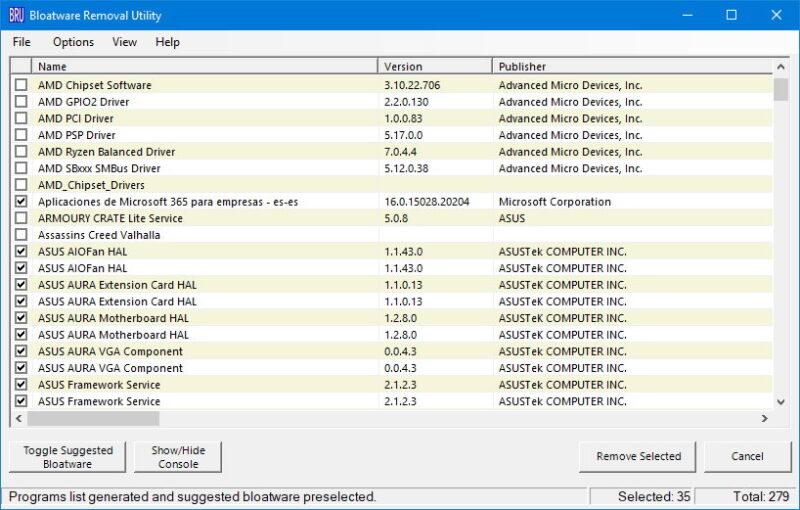
Task: Click the Show/Hide Console button
Action: 178,457
